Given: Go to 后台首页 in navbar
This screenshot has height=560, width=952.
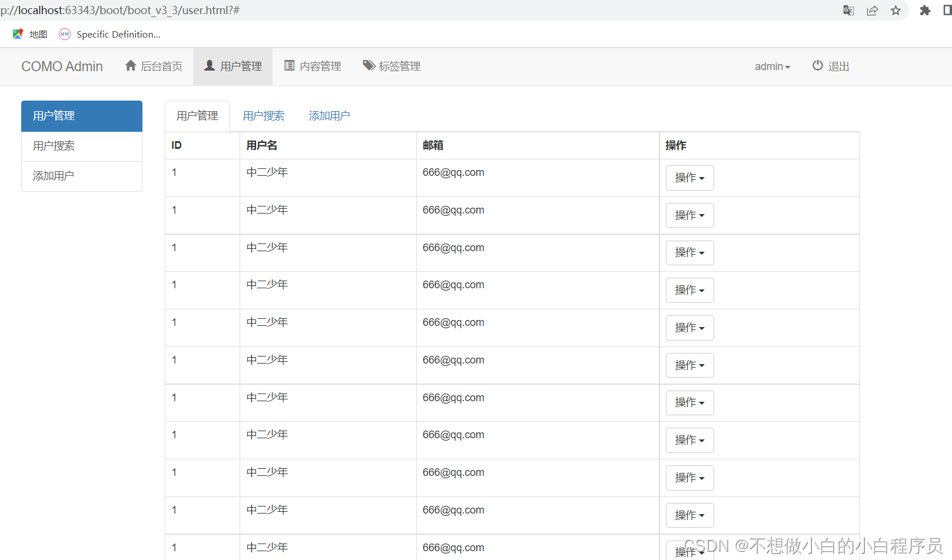Looking at the screenshot, I should click(x=154, y=66).
